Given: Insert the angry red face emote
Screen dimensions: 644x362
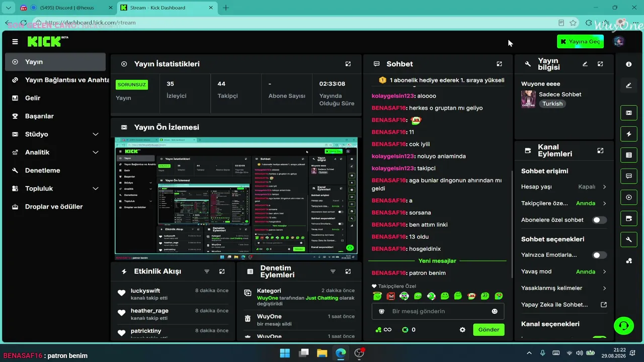Looking at the screenshot, I should click(391, 296).
